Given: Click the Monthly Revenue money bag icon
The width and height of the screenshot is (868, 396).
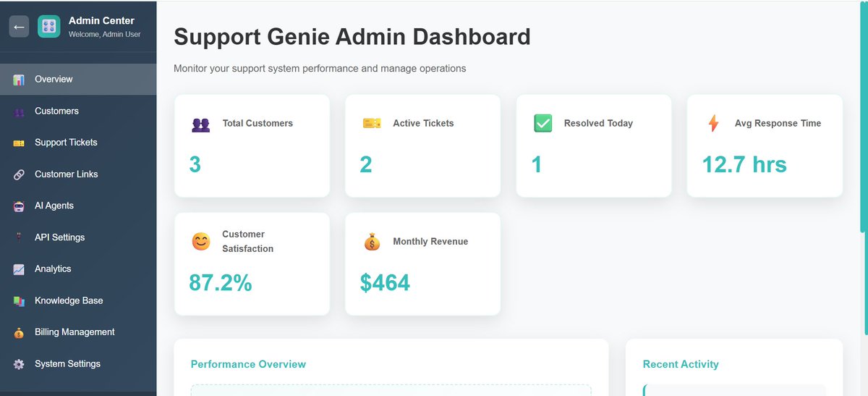Looking at the screenshot, I should 371,242.
